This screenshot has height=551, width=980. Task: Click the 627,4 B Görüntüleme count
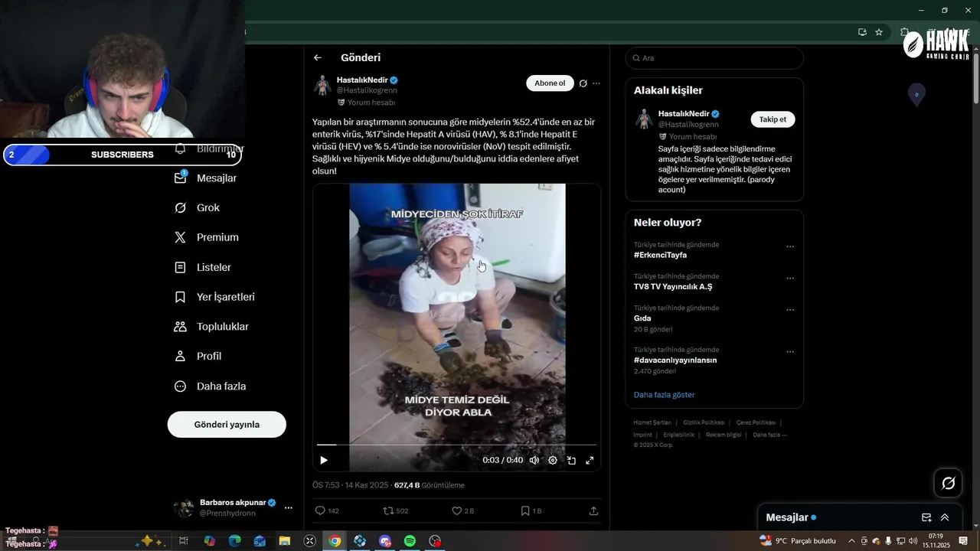tap(429, 485)
